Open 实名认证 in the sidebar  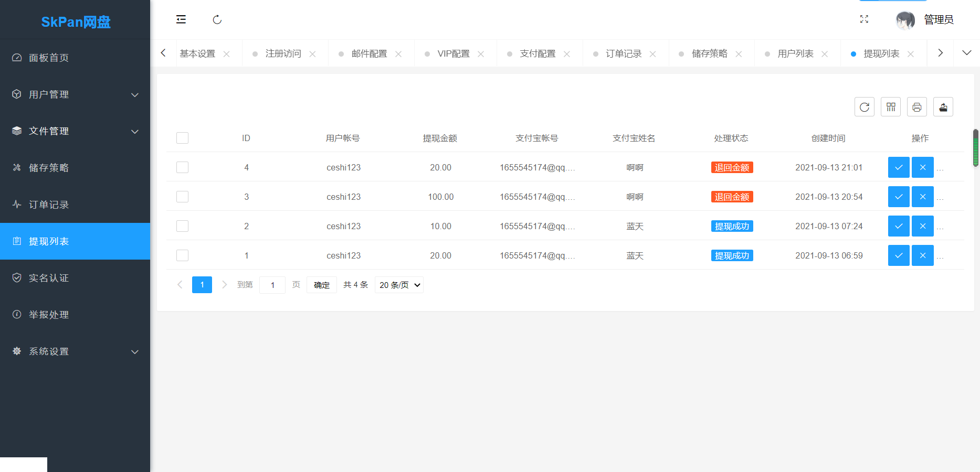49,278
